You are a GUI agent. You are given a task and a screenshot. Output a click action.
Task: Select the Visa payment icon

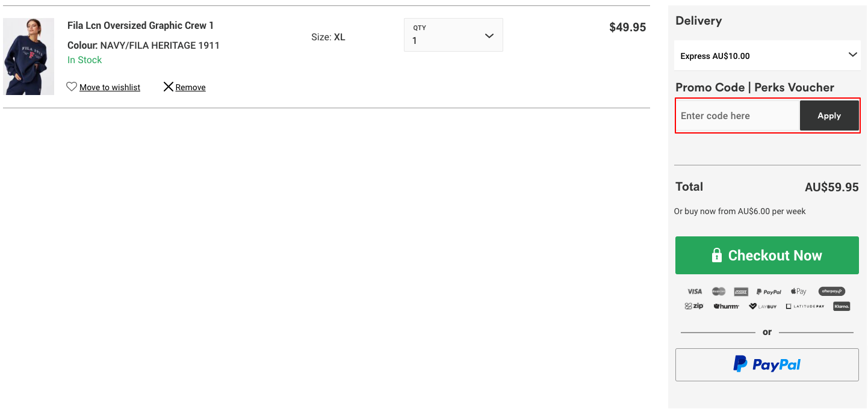[694, 291]
